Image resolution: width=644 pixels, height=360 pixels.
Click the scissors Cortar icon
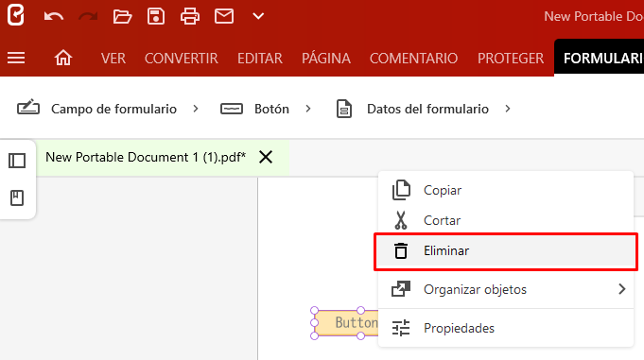pyautogui.click(x=401, y=220)
